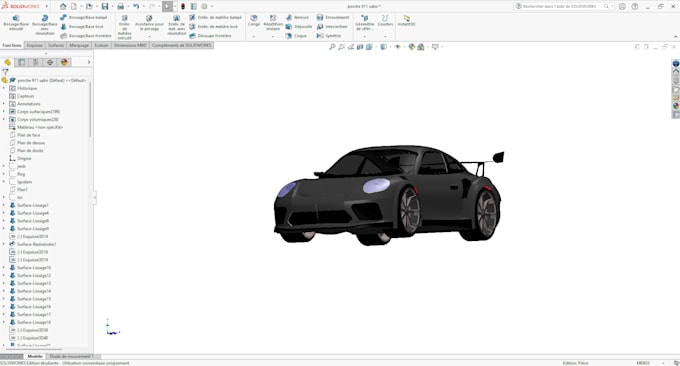The image size is (680, 366).
Task: Save the part using the Save icon
Action: pyautogui.click(x=105, y=7)
